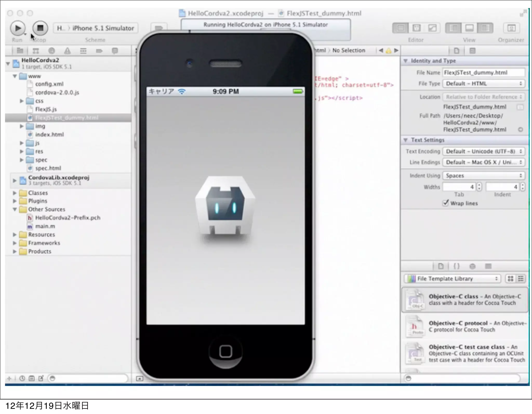
Task: Toggle the Wrap lines checkbox
Action: pyautogui.click(x=446, y=203)
